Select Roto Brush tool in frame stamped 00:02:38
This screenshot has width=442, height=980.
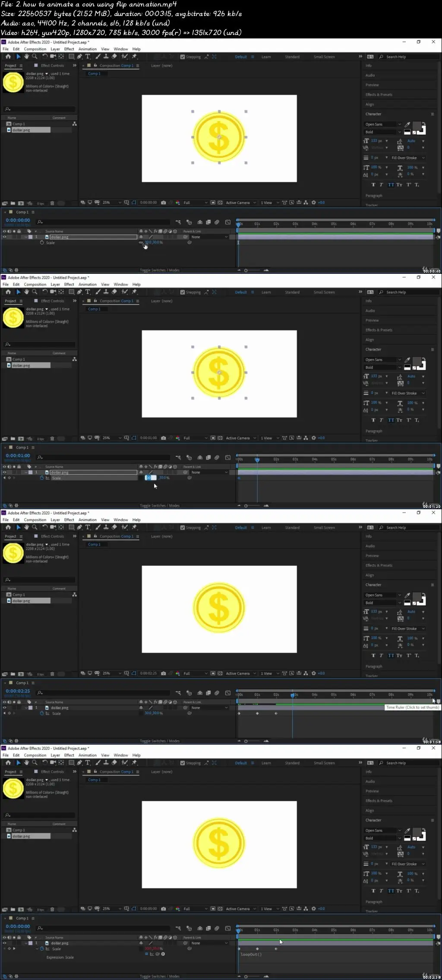[x=125, y=763]
